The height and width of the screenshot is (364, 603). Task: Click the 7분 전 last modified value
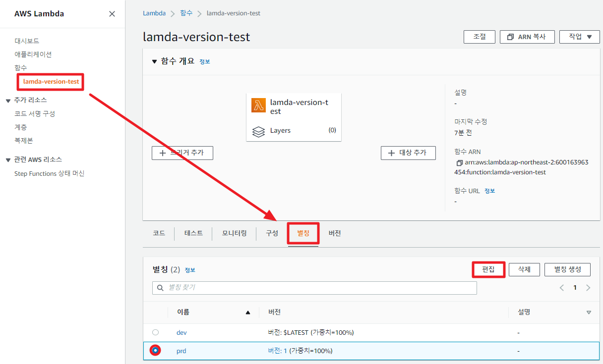coord(463,133)
